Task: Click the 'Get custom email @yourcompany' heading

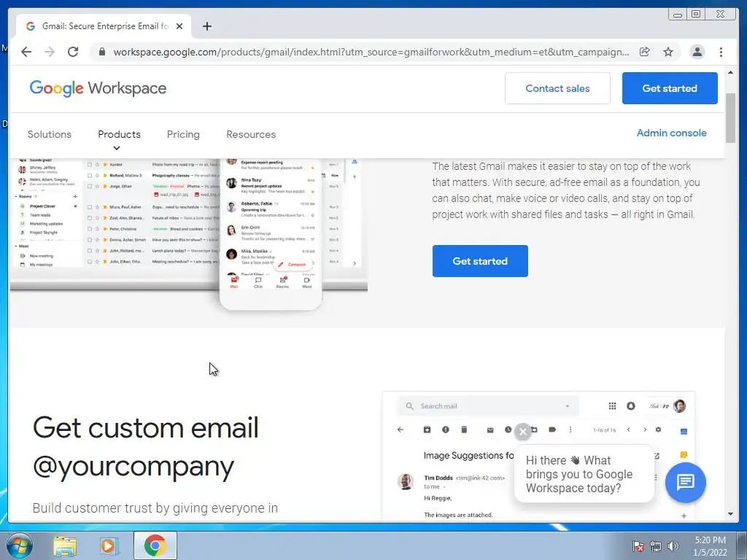Action: (x=146, y=447)
